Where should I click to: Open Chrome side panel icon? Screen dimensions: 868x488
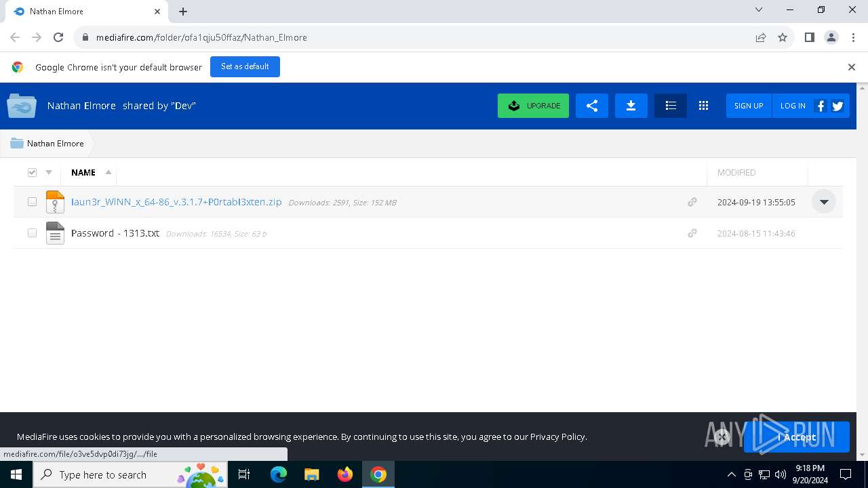[809, 37]
